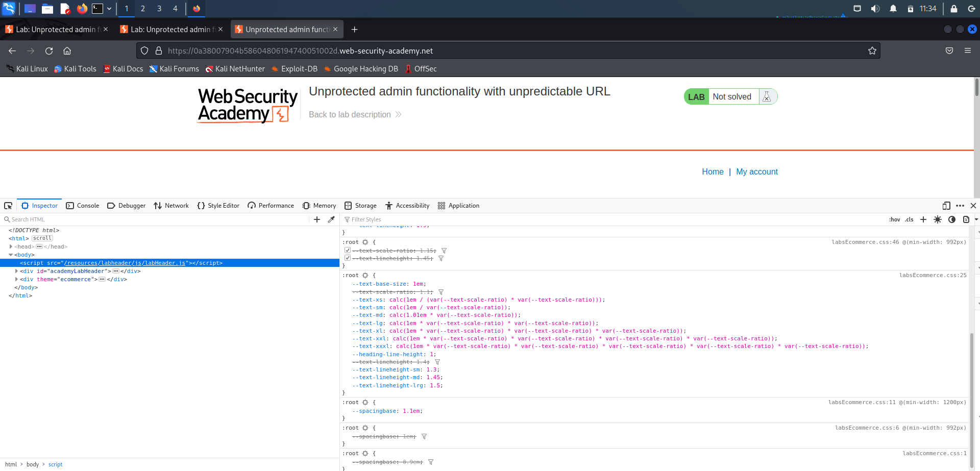Expand the head element node

tap(11, 246)
